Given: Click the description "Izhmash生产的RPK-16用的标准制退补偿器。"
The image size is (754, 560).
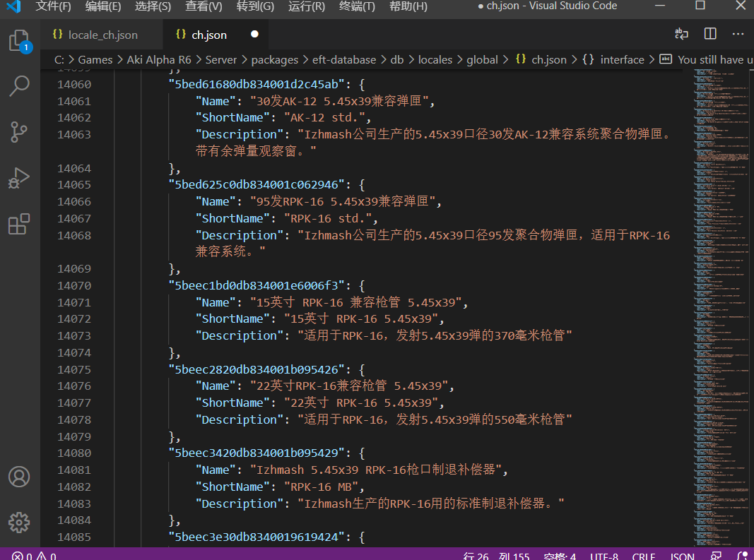Looking at the screenshot, I should coord(431,504).
